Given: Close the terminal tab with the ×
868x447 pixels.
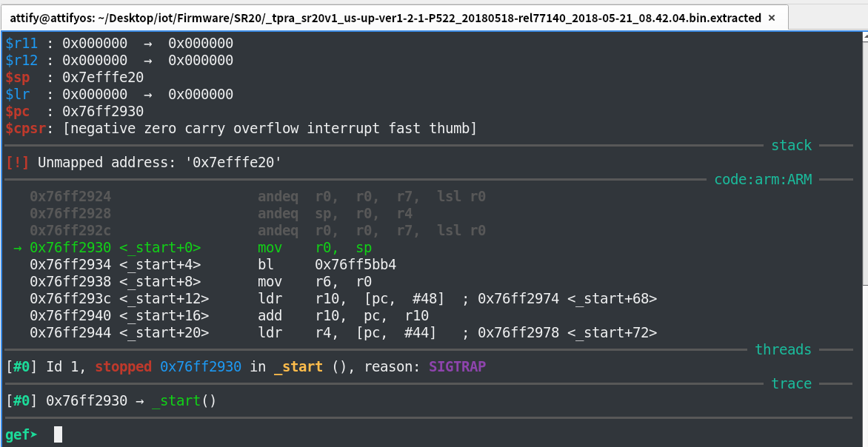Looking at the screenshot, I should (772, 19).
